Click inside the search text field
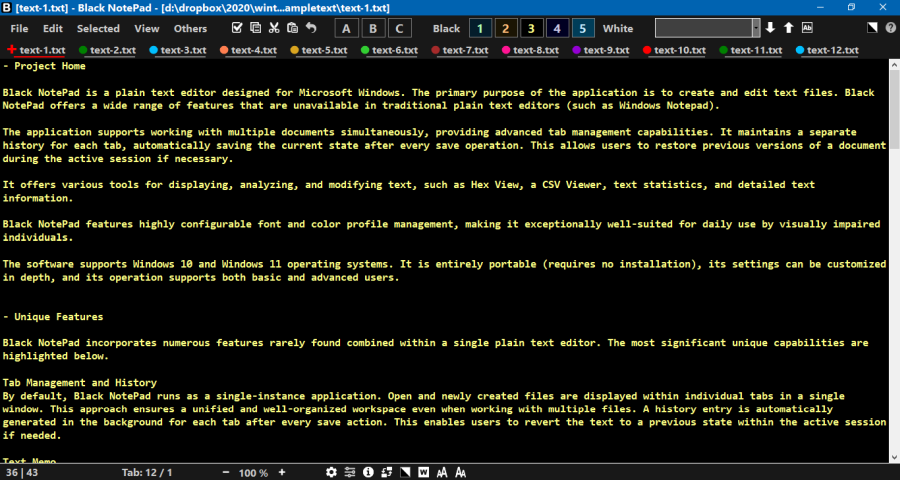This screenshot has width=900, height=480. click(704, 28)
